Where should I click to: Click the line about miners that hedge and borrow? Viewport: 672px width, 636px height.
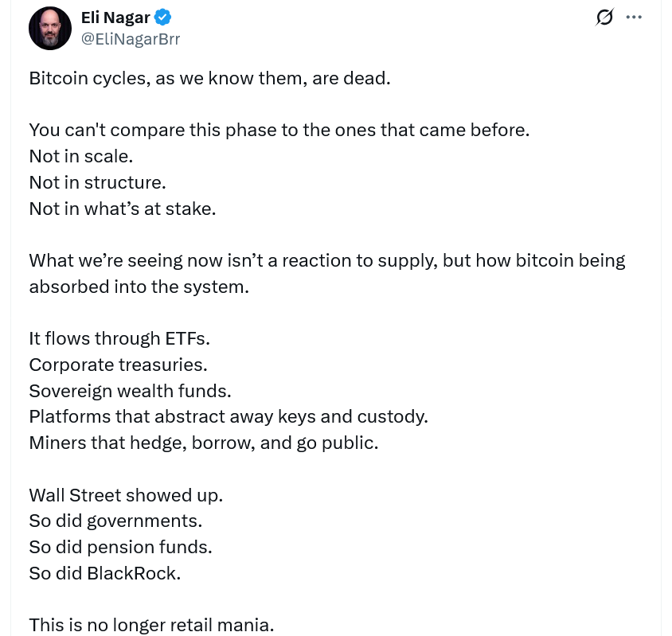point(203,443)
